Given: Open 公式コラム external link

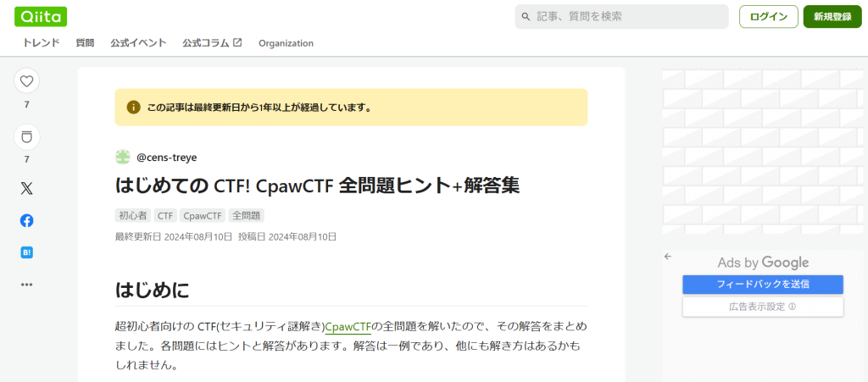Looking at the screenshot, I should pos(212,43).
